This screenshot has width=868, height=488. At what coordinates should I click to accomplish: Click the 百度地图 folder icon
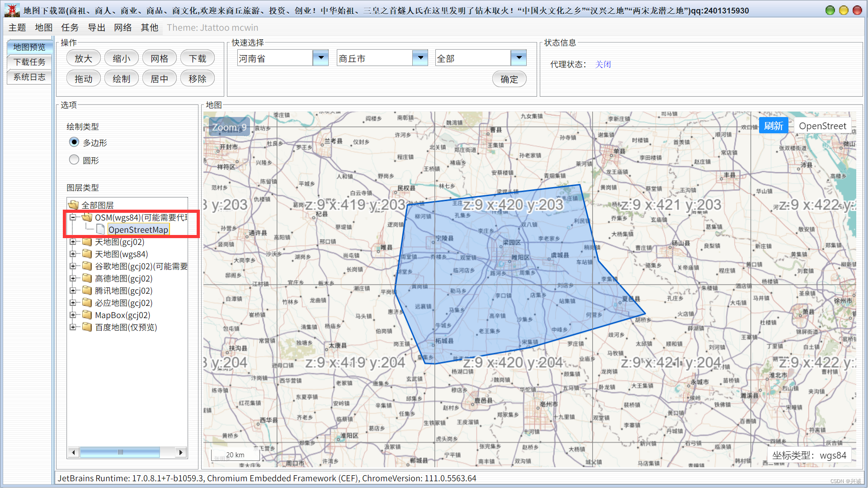click(87, 327)
